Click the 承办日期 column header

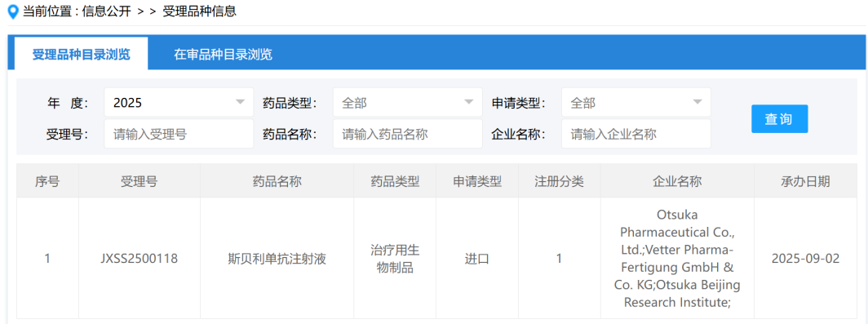tap(805, 181)
